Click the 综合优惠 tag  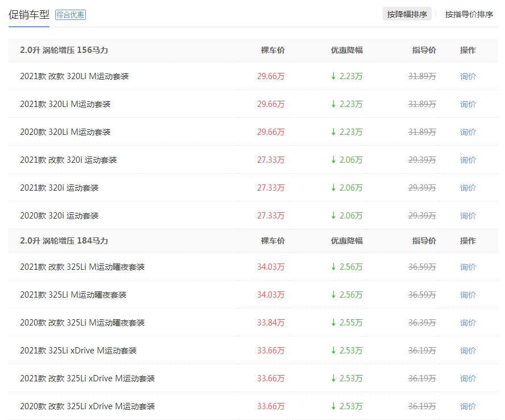[x=70, y=15]
